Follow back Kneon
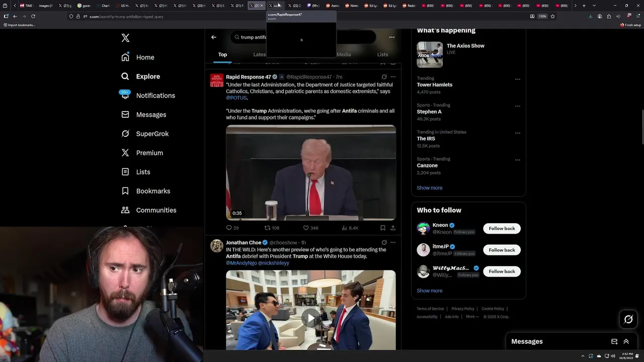Screen dimensions: 644x362 (502, 228)
